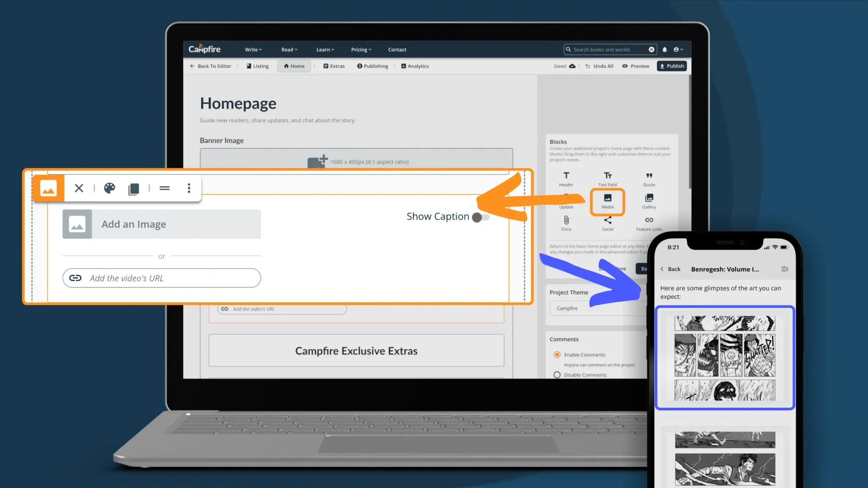Viewport: 868px width, 488px height.
Task: Enable comments on this project
Action: pos(557,354)
